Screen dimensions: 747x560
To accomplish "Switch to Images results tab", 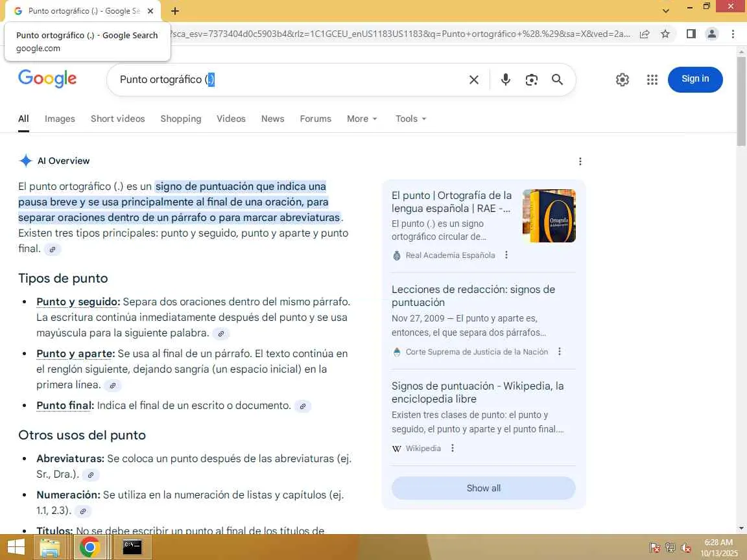I will (x=60, y=119).
